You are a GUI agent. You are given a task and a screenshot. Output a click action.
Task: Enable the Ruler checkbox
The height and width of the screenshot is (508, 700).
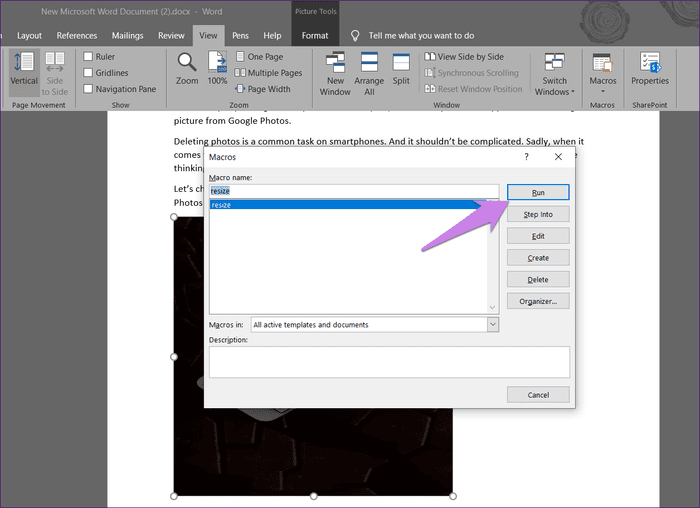coord(89,57)
